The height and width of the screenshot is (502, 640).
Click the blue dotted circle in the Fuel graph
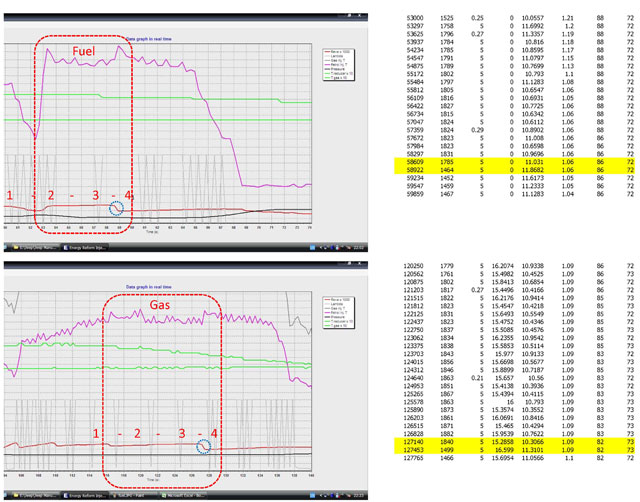119,207
